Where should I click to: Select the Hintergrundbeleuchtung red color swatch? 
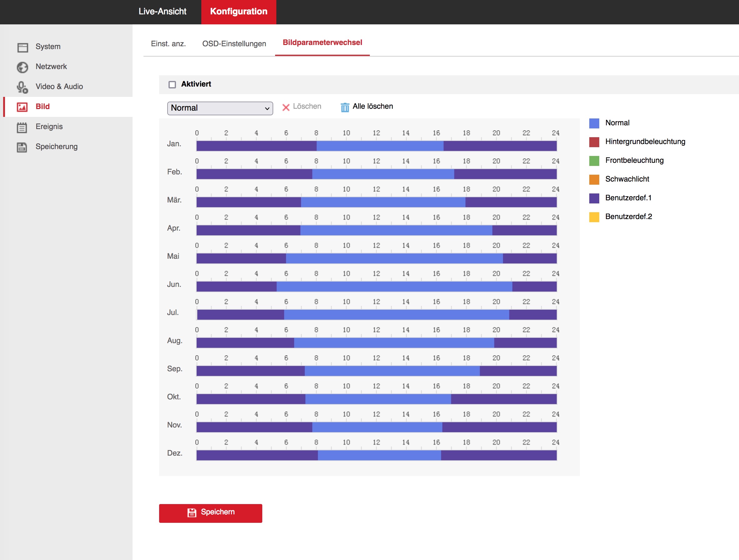594,142
